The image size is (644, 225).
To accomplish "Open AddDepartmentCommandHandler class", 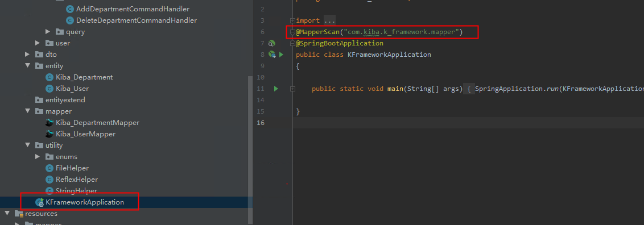I will [x=127, y=9].
